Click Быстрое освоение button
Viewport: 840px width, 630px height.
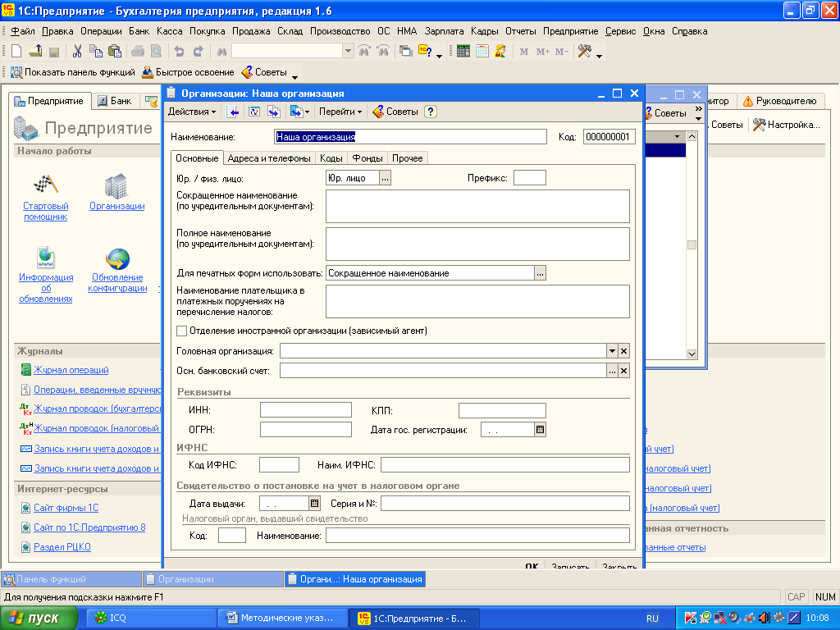188,72
